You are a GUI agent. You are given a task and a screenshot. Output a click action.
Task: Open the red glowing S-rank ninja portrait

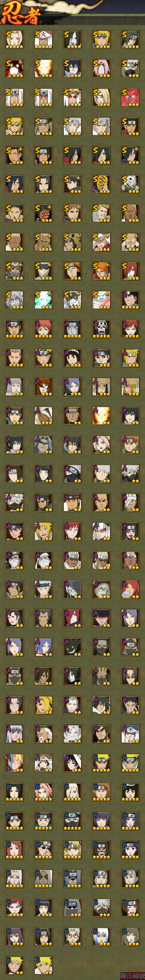pos(130,97)
